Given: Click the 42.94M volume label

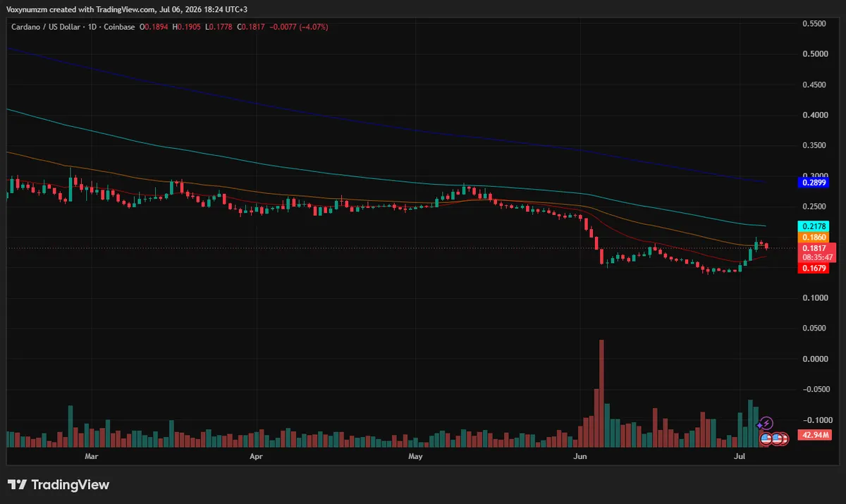Looking at the screenshot, I should [815, 435].
